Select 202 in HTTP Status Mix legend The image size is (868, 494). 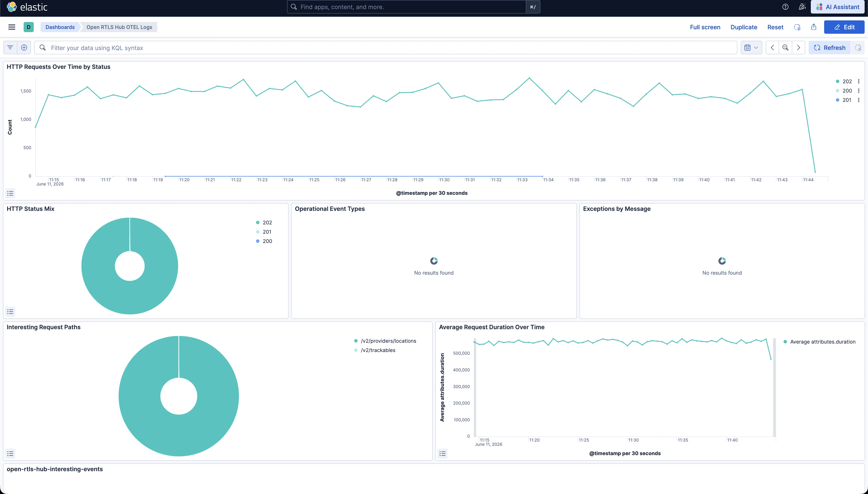click(267, 222)
